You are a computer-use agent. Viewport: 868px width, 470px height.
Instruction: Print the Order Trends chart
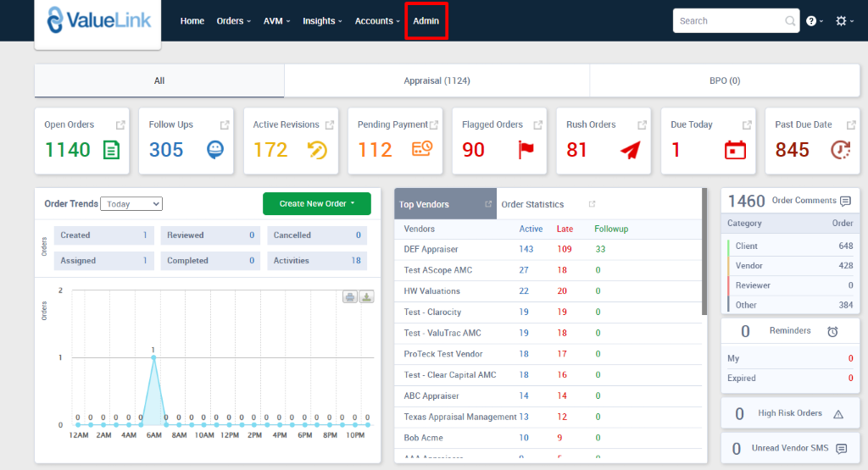point(350,297)
